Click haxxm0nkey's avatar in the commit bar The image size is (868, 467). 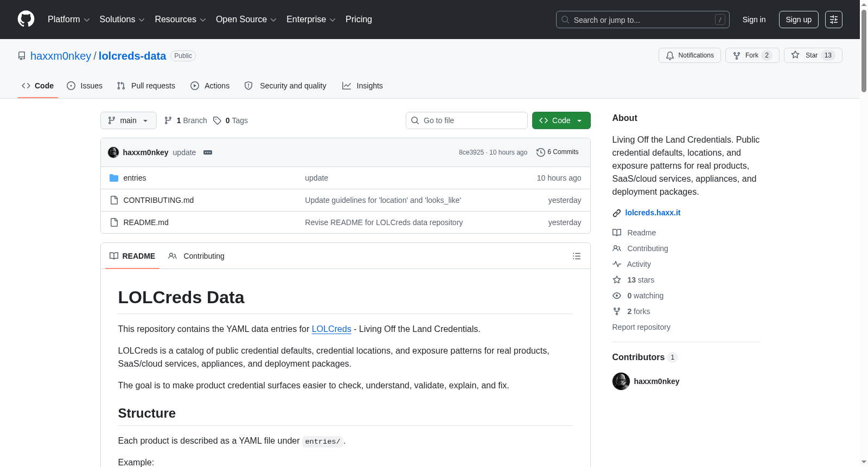click(x=113, y=152)
